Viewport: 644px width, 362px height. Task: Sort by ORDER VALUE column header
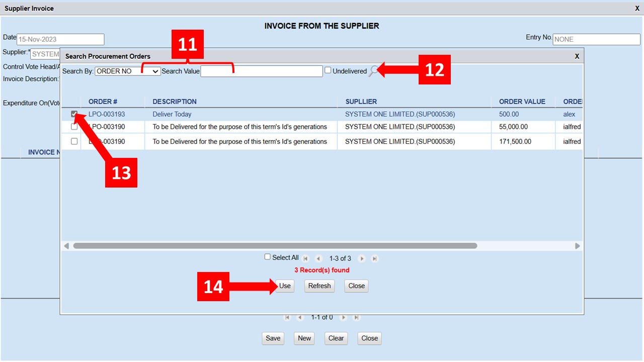pos(522,102)
